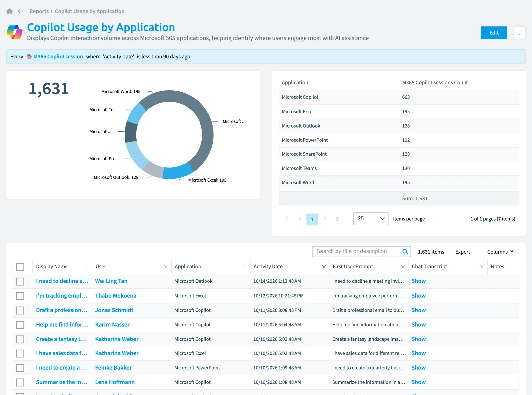
Task: Click the Copilot Usage by Application breadcrumb
Action: click(x=89, y=11)
